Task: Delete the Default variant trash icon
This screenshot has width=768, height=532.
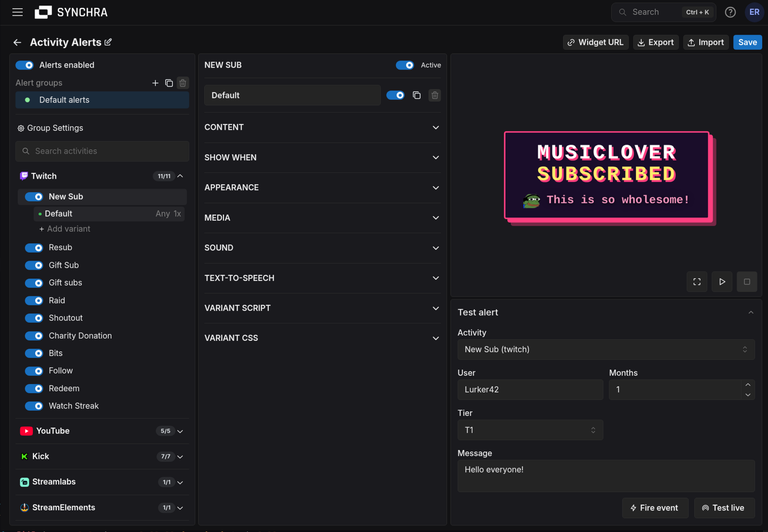Action: click(435, 95)
